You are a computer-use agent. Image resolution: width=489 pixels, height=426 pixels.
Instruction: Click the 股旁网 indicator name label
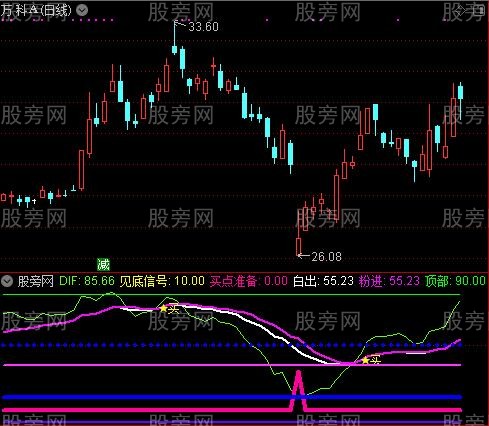coord(36,281)
